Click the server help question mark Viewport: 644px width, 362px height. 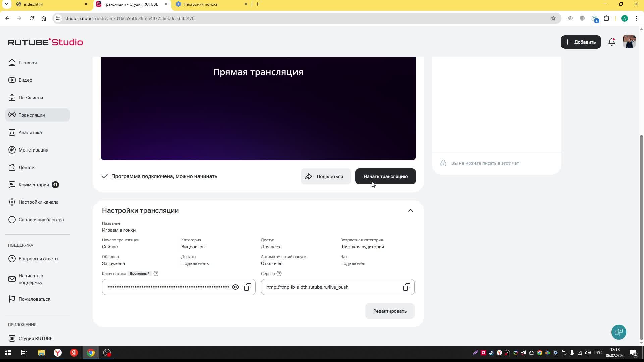point(279,274)
